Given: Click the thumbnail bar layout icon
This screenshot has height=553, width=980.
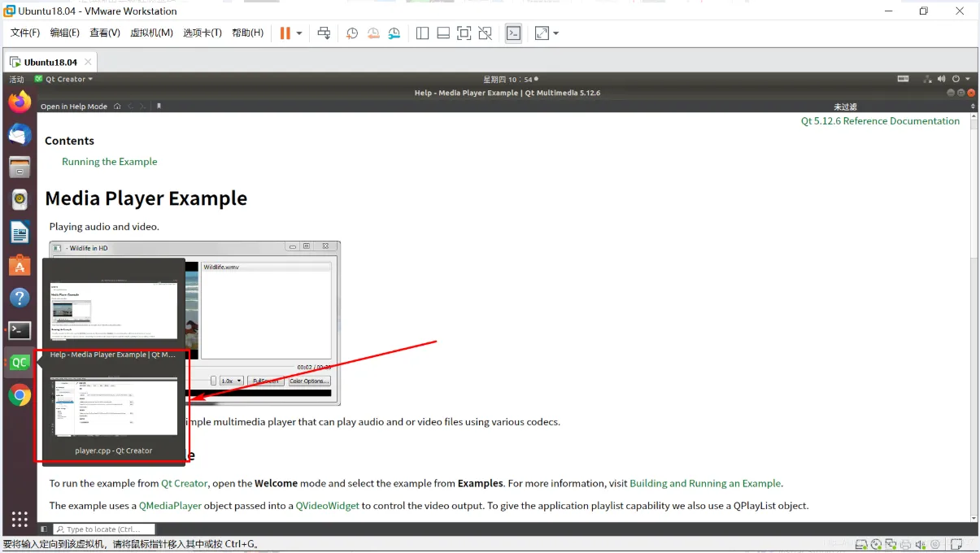Looking at the screenshot, I should (443, 33).
